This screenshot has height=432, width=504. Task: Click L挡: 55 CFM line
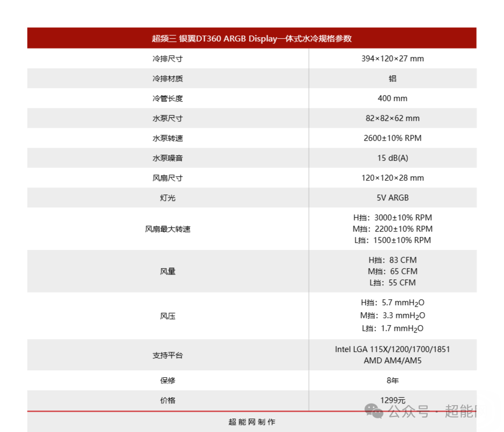[x=392, y=283]
